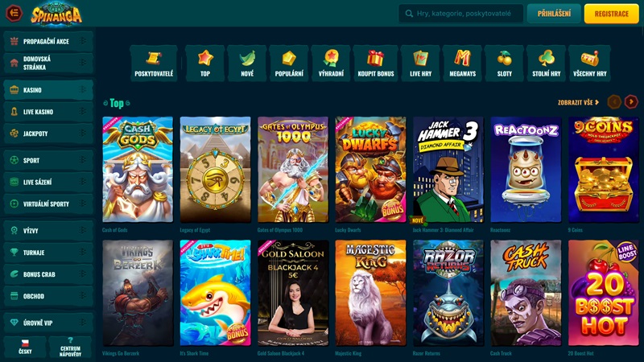The image size is (644, 362).
Task: Open the 20 Boost Hot thumbnail
Action: (603, 293)
